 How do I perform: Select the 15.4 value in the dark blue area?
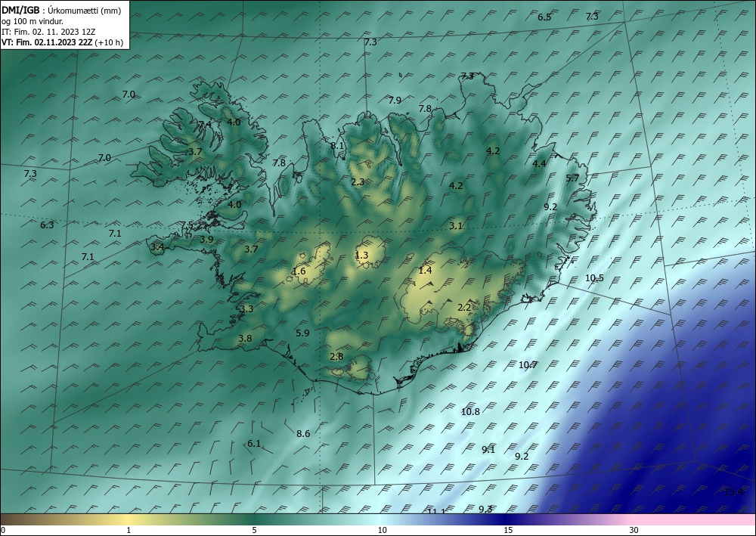click(x=734, y=491)
